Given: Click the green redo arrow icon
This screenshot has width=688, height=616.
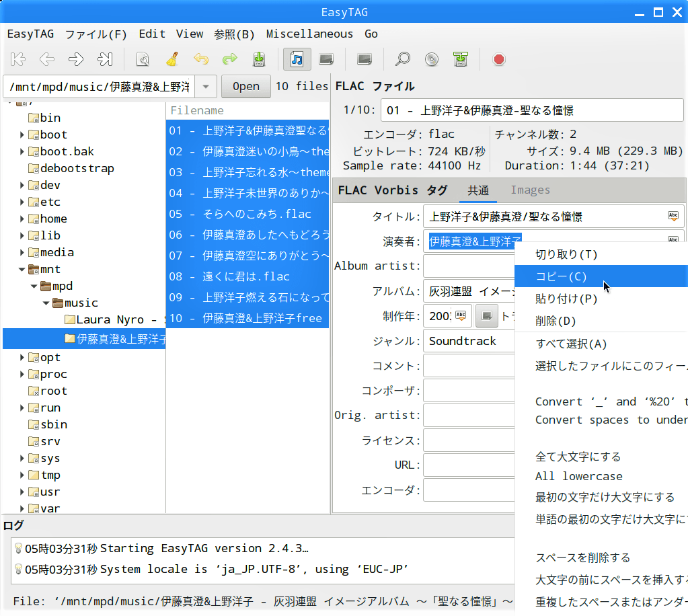Looking at the screenshot, I should [230, 59].
